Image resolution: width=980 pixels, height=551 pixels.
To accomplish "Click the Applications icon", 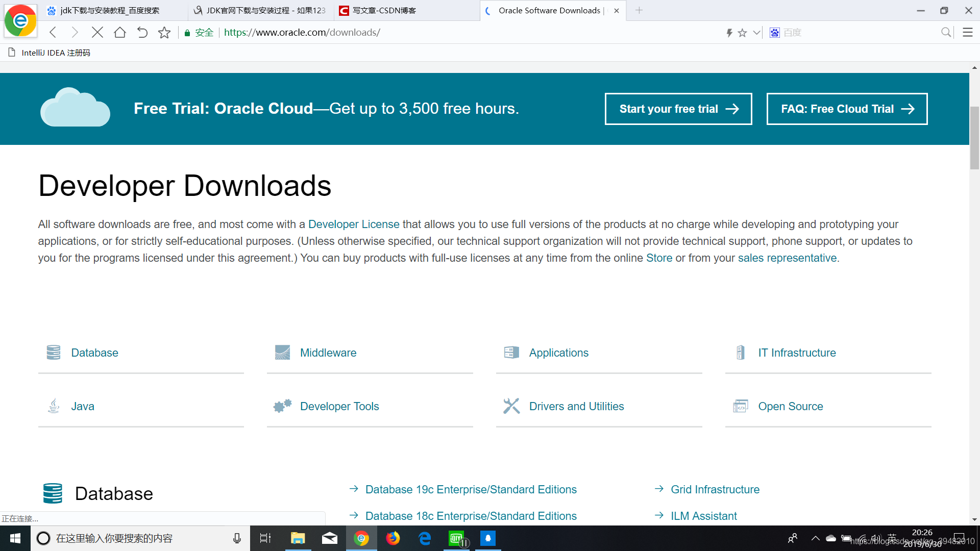I will tap(511, 353).
